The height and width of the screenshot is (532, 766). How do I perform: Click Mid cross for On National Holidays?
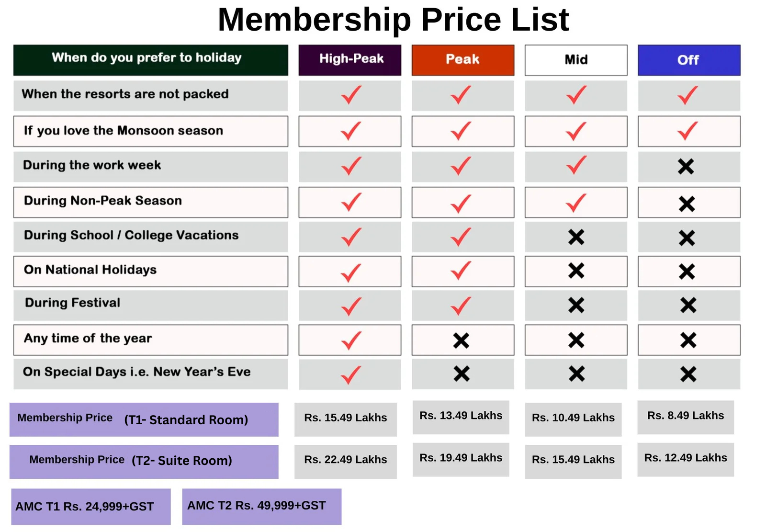point(576,271)
